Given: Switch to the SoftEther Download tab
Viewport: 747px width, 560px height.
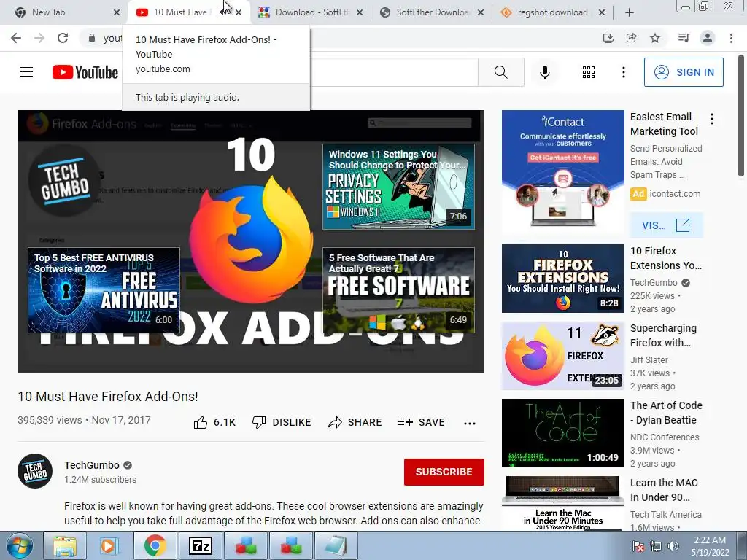Looking at the screenshot, I should pos(433,12).
